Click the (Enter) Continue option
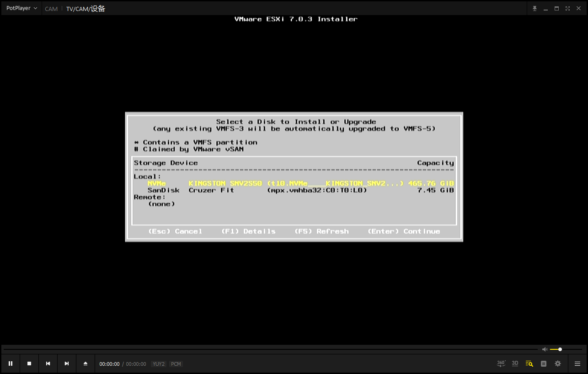This screenshot has width=588, height=374. [404, 232]
